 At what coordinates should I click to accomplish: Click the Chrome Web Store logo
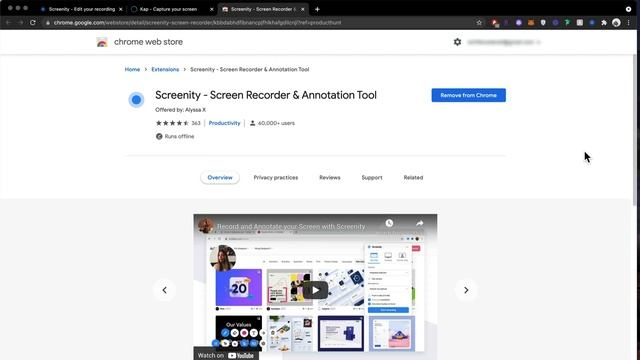[102, 42]
